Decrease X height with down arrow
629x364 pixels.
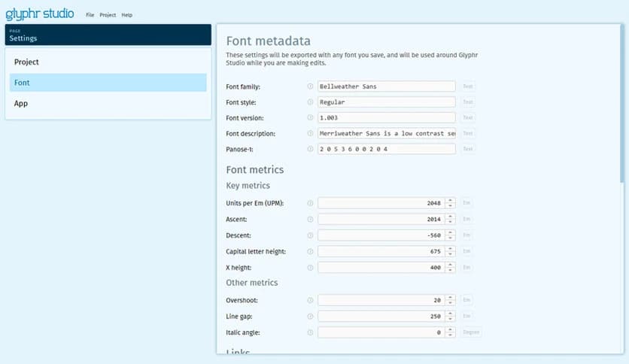pos(450,270)
